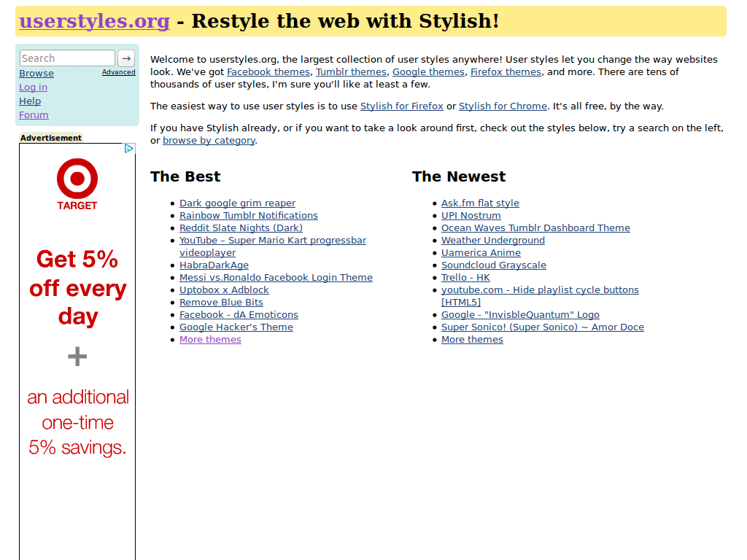
Task: Open Weather Underground style
Action: point(492,241)
